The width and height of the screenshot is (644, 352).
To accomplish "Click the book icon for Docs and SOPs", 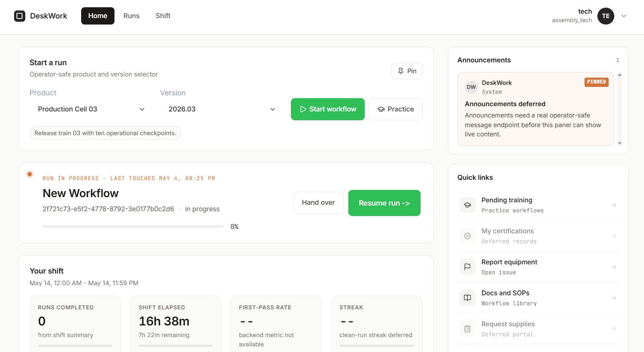I will [468, 298].
